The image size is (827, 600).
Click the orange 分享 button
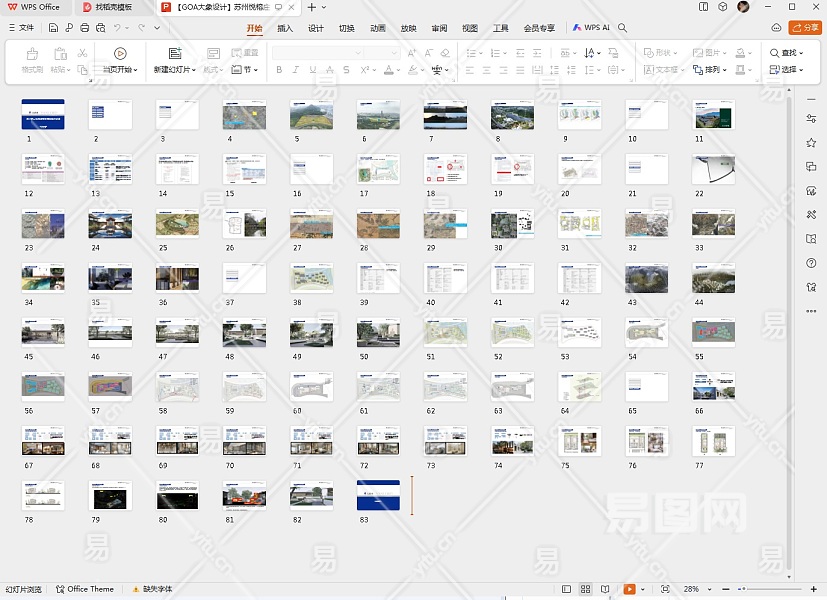[805, 28]
